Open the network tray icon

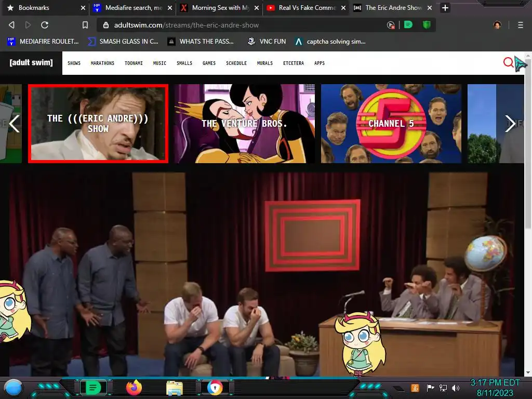443,388
